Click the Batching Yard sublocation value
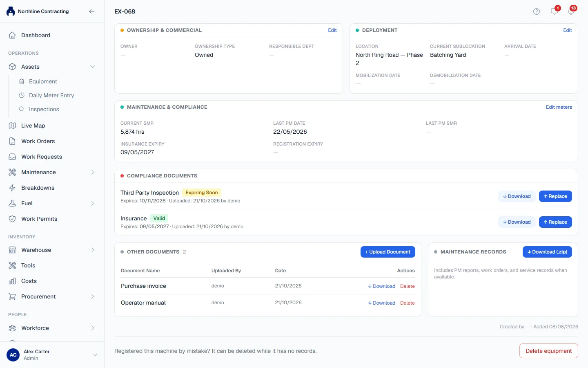Viewport: 588px width, 368px height. 448,55
